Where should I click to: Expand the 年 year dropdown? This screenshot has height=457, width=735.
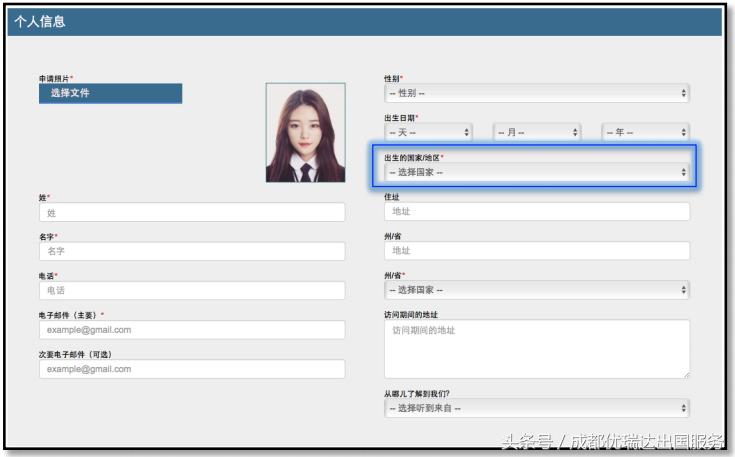click(645, 132)
